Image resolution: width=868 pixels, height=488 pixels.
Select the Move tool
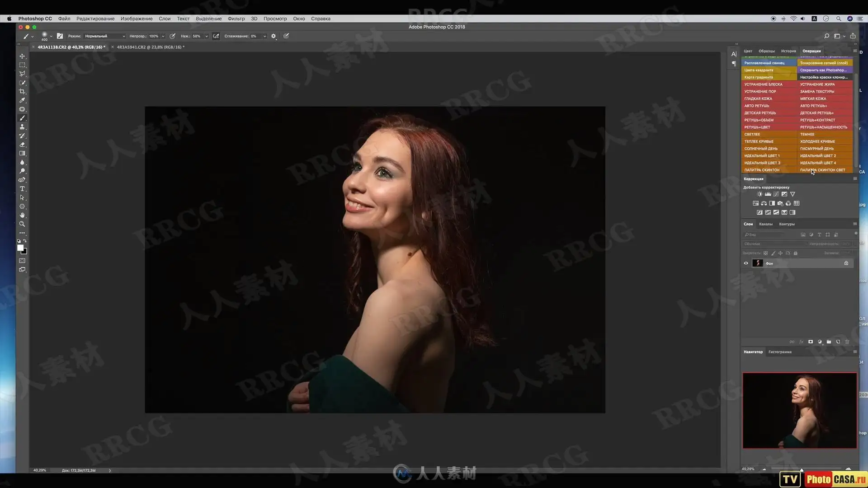(22, 56)
